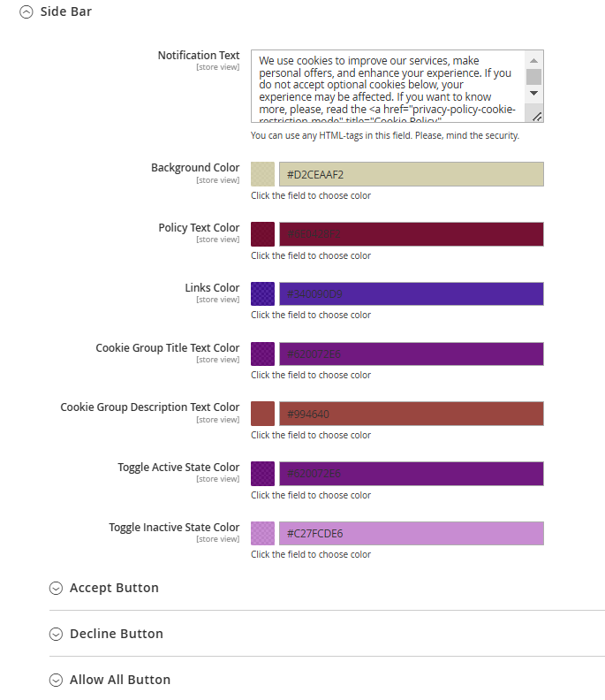
Task: Click the Toggle Active State Color swatch
Action: coord(263,474)
